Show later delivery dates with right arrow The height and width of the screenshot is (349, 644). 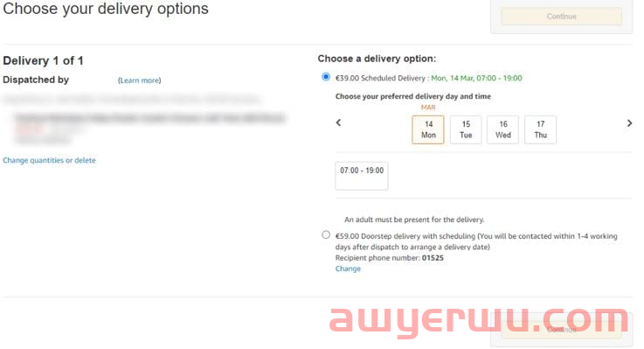point(629,123)
